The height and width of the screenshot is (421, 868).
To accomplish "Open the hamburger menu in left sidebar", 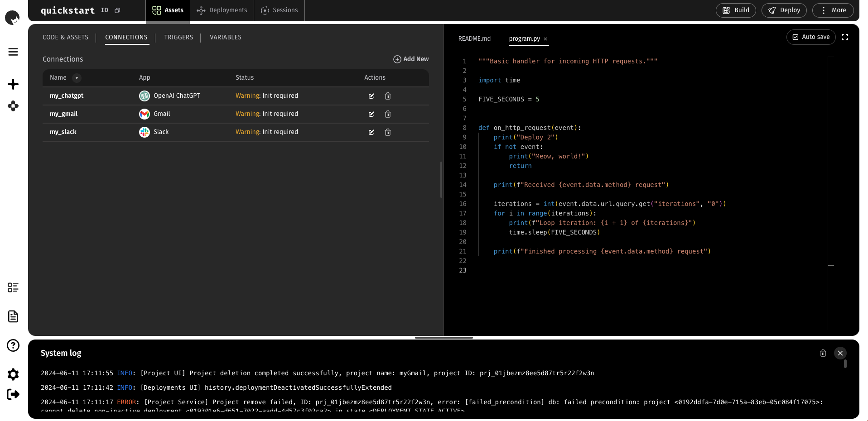I will click(13, 52).
